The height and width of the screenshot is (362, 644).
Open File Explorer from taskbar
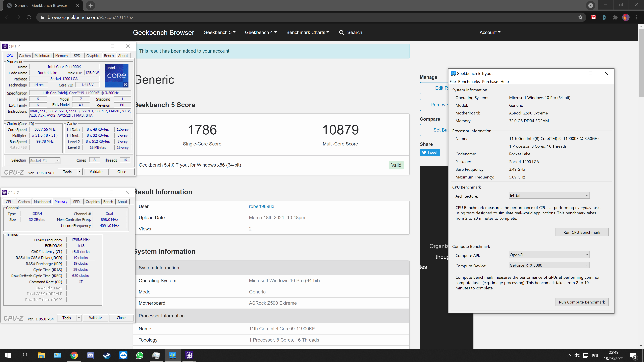pos(41,355)
